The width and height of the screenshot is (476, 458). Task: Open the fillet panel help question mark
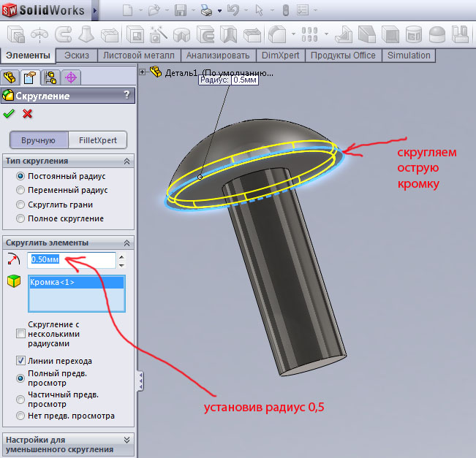[126, 95]
